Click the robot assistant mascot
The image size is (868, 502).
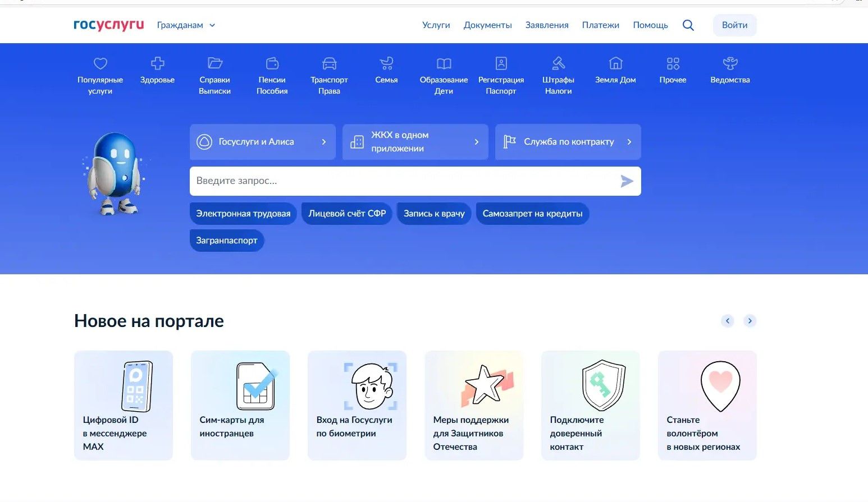point(116,174)
